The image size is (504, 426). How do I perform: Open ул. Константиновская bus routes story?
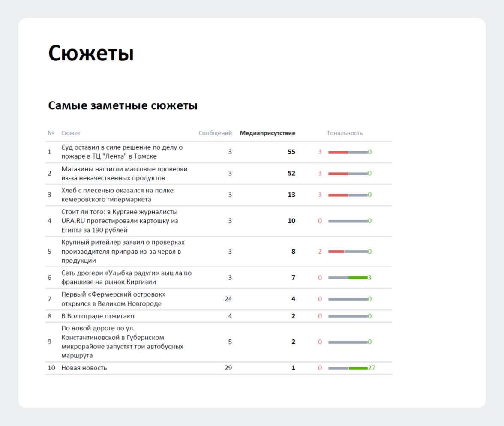(122, 342)
